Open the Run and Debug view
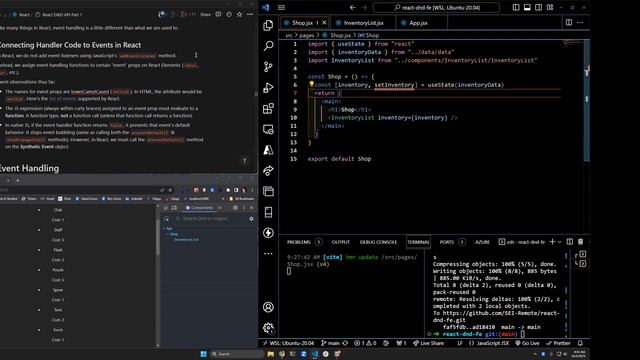Image resolution: width=640 pixels, height=360 pixels. tap(268, 87)
